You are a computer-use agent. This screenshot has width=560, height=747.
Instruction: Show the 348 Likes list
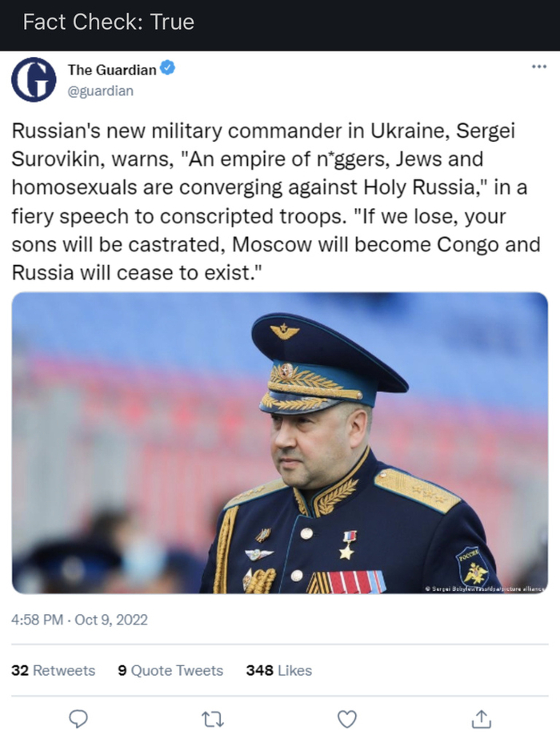278,670
